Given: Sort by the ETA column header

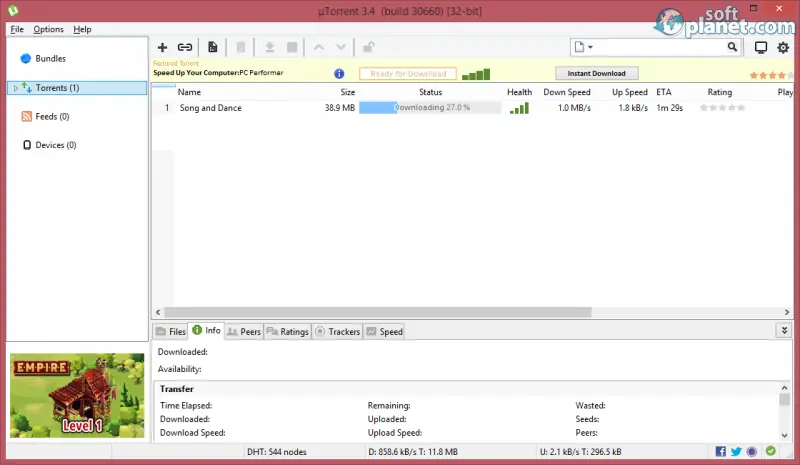Looking at the screenshot, I should click(x=664, y=92).
